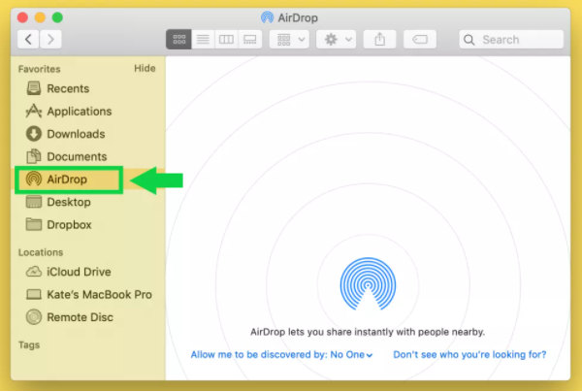
Task: Click the iCloud Drive cloud icon
Action: coord(34,272)
